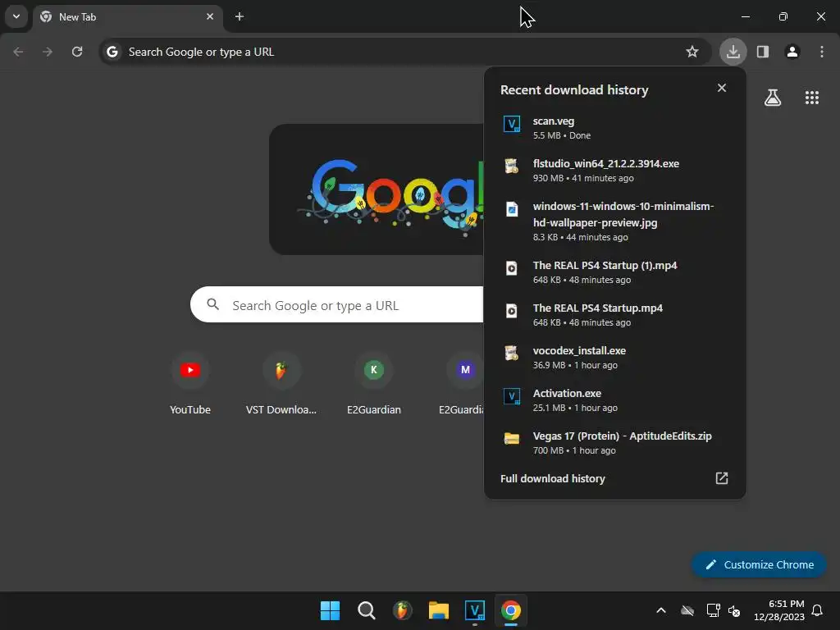Click the OneDrive cloud tray icon
The width and height of the screenshot is (840, 630).
click(x=687, y=610)
